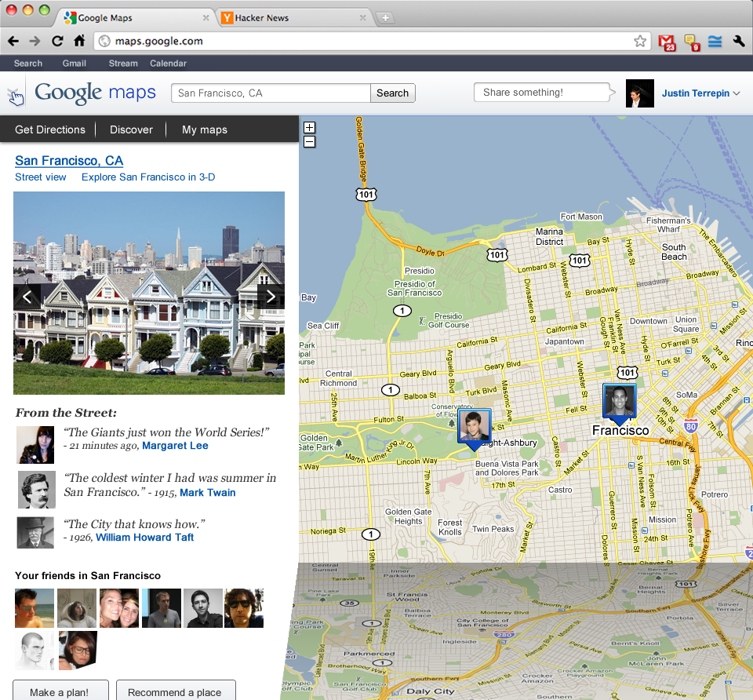
Task: Click Margaret Lee's avatar photo
Action: [35, 444]
